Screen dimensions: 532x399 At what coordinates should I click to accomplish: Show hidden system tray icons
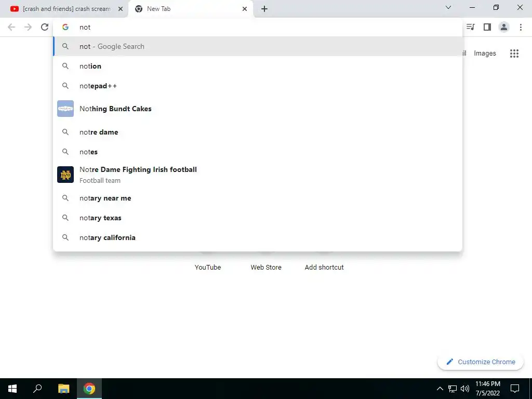pos(440,389)
